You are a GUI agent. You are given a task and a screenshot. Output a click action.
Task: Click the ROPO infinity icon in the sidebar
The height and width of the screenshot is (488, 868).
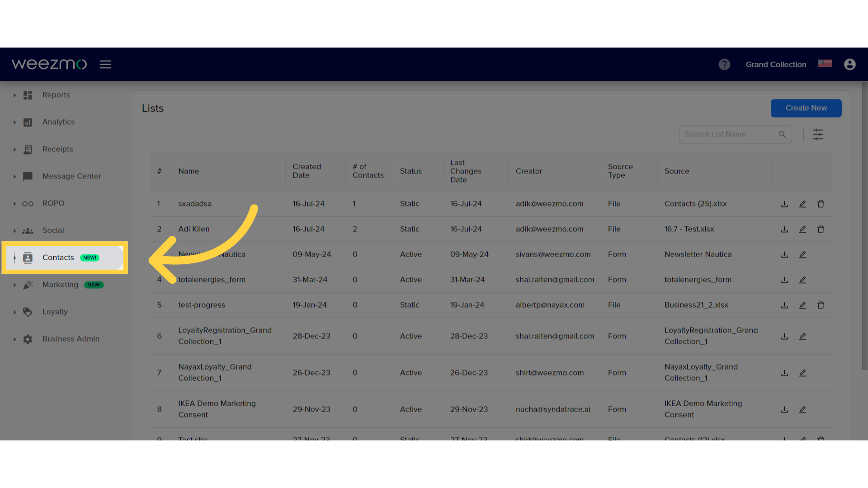click(28, 203)
